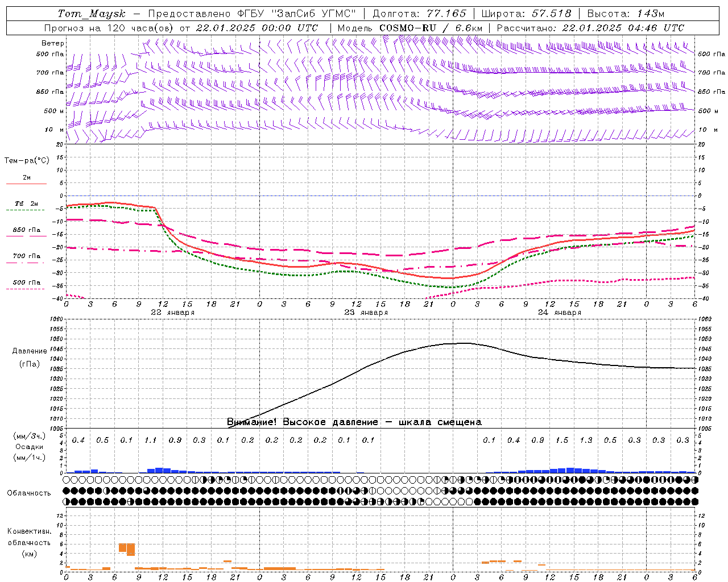Click the 'Высота: 143м' header entry
The image size is (728, 582).
pos(626,14)
